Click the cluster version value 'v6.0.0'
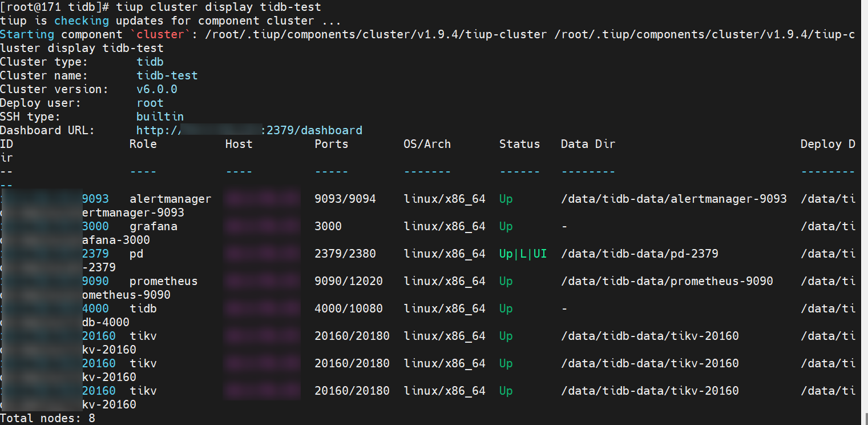Viewport: 868px width, 425px height. [x=157, y=89]
